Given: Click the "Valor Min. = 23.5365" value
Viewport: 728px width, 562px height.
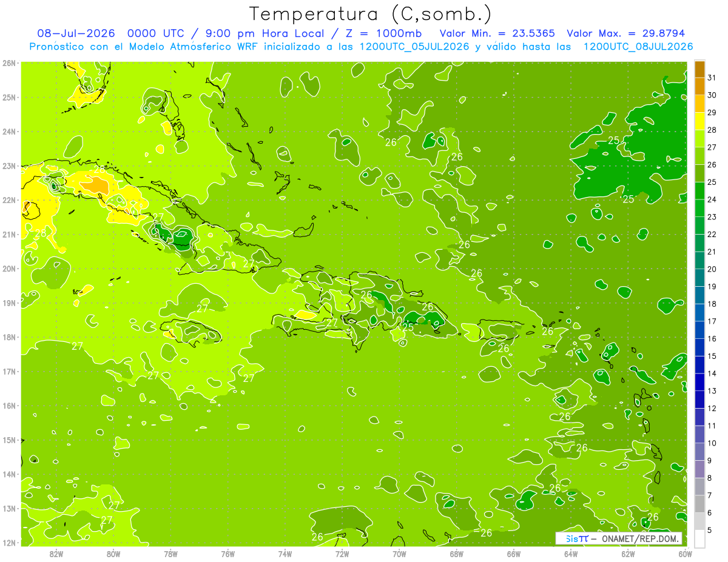Looking at the screenshot, I should tap(497, 33).
